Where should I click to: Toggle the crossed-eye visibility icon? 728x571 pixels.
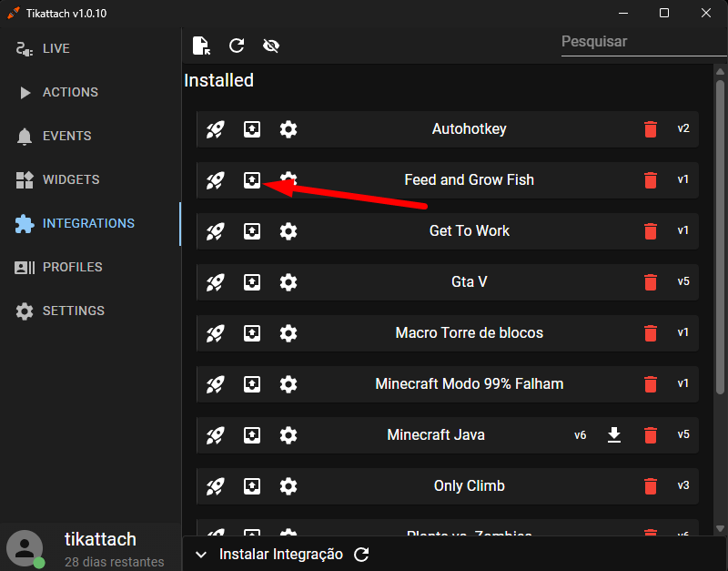[271, 46]
